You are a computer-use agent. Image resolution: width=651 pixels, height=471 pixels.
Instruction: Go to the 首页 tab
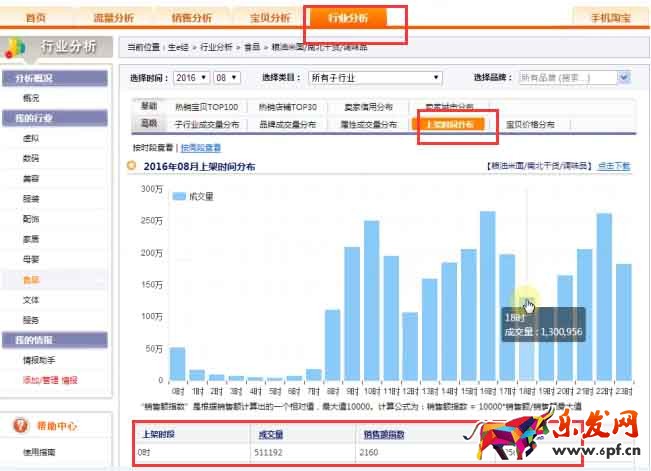[36, 18]
